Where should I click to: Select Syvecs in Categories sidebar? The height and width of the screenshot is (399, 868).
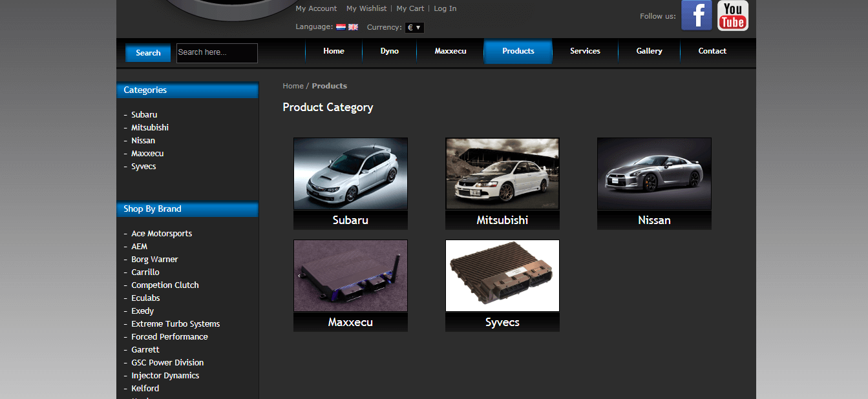[143, 167]
